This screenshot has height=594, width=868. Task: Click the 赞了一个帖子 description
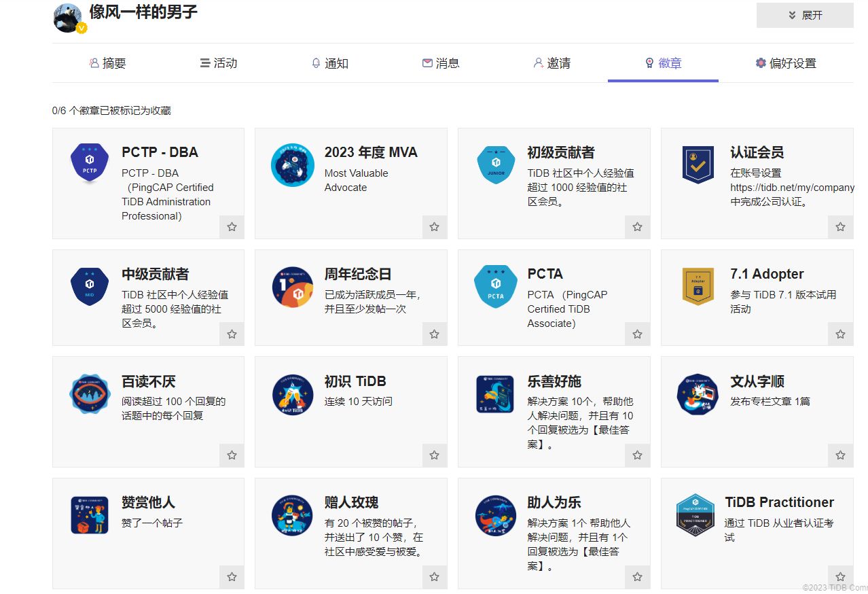(x=152, y=523)
